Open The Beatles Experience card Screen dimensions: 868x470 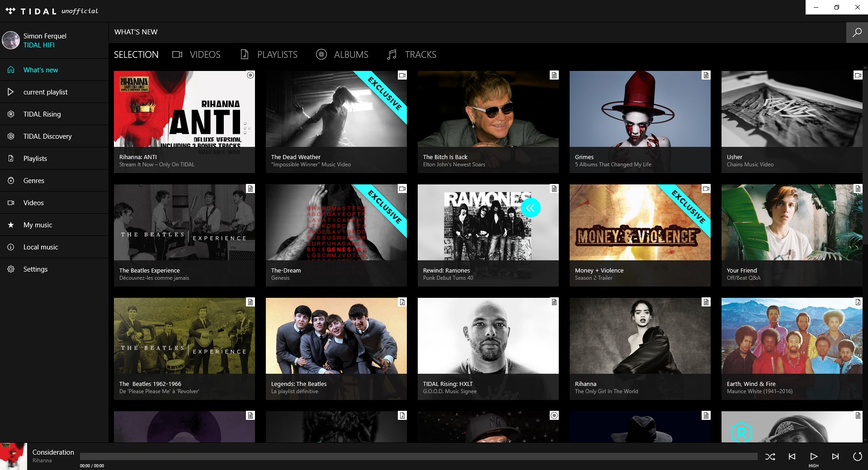[x=184, y=235]
